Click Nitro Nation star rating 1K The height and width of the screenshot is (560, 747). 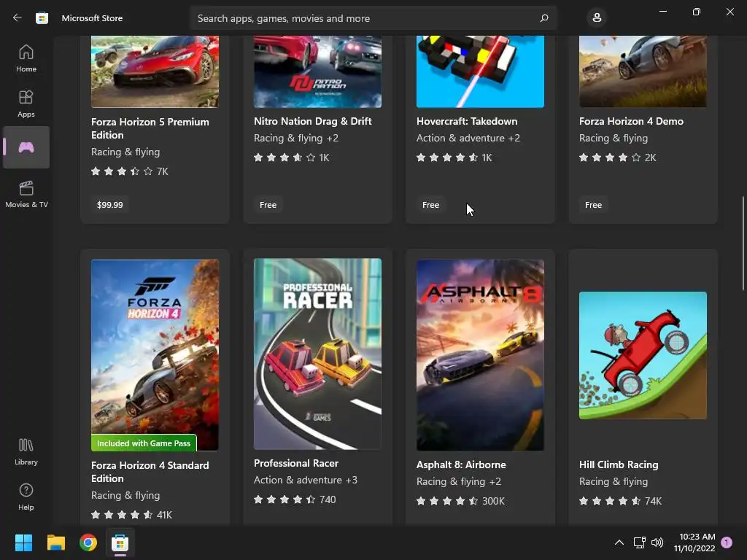pos(292,157)
